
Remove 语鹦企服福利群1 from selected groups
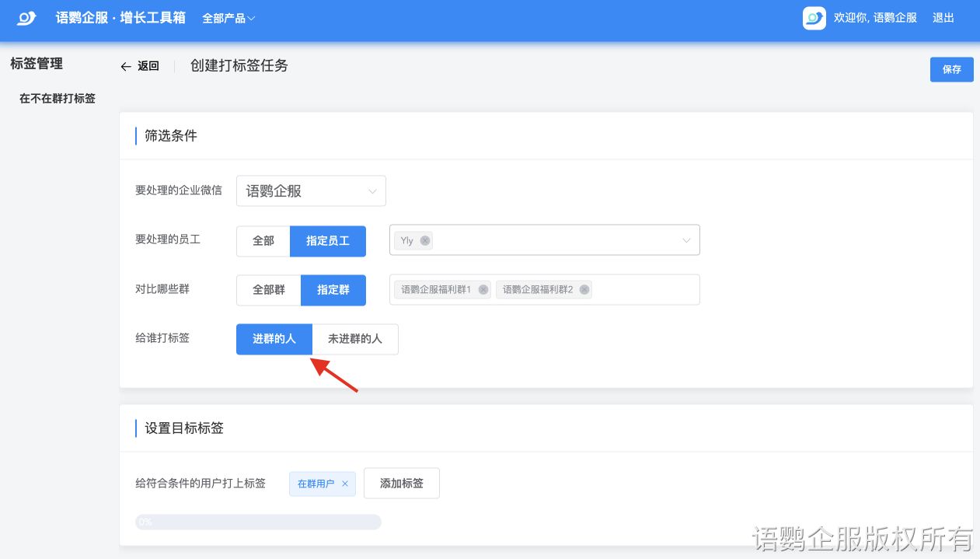483,290
